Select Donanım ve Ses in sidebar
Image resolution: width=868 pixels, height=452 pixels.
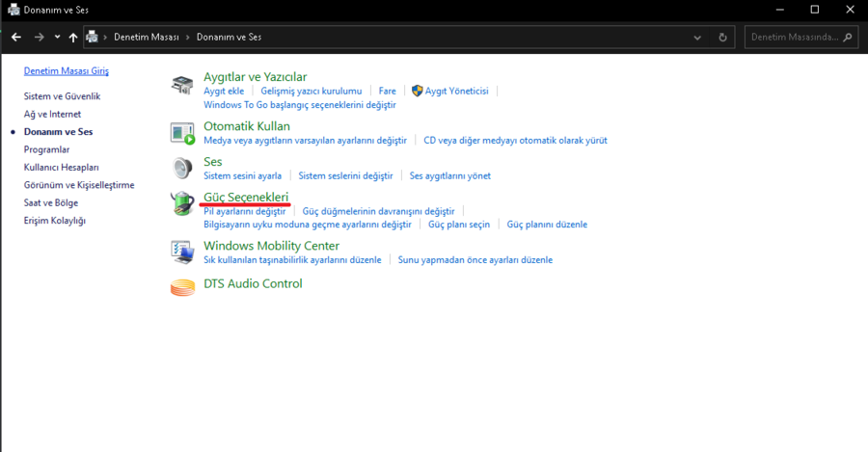tap(58, 132)
